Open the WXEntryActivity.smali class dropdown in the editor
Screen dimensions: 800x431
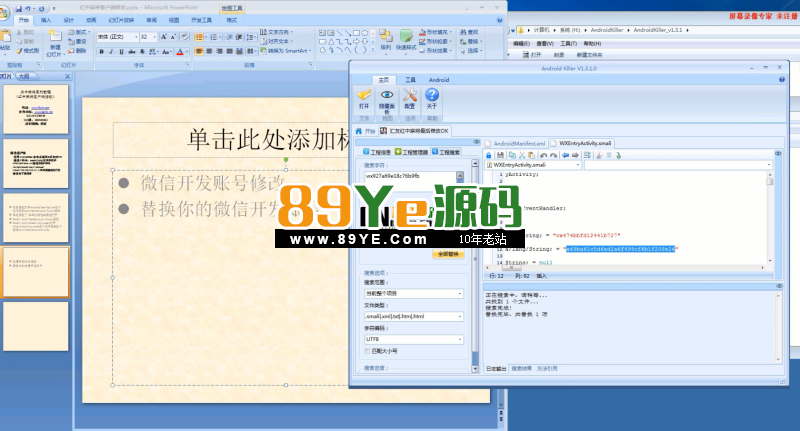[533, 165]
